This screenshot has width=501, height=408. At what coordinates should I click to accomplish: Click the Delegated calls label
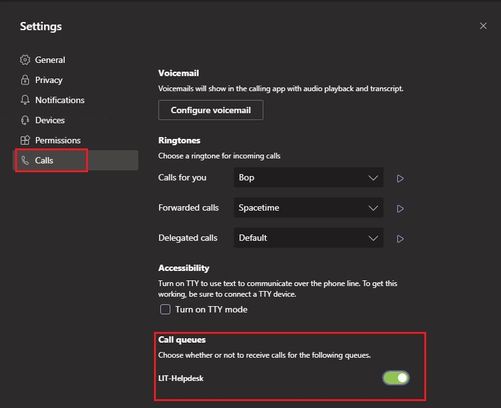point(188,238)
